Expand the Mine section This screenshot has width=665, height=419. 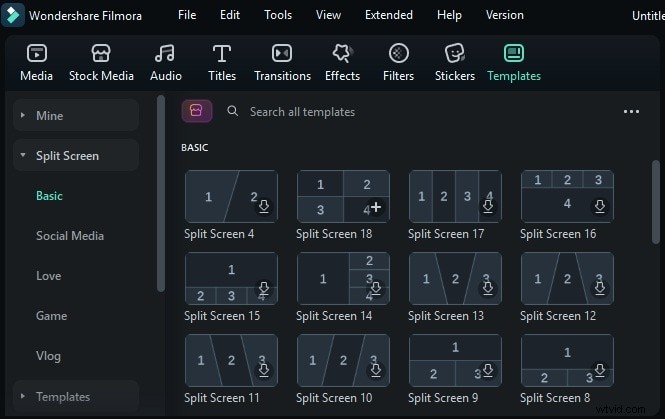pos(22,116)
